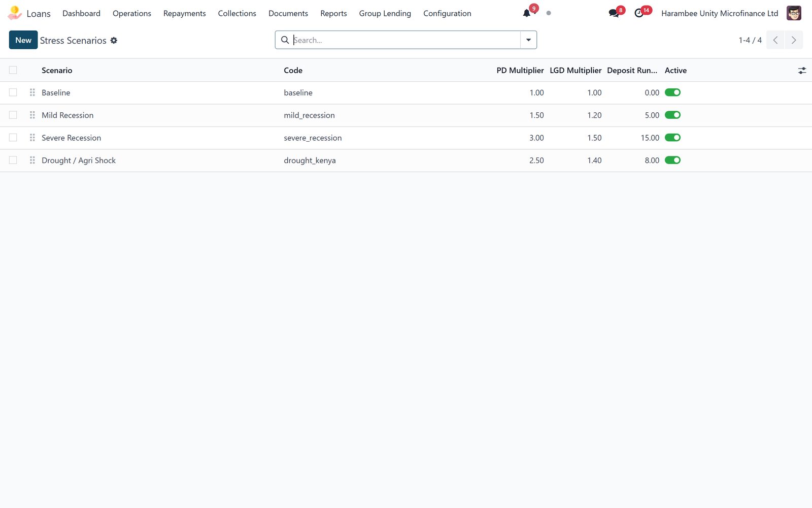
Task: Check the Drought / Agri Shock checkbox
Action: click(x=13, y=160)
